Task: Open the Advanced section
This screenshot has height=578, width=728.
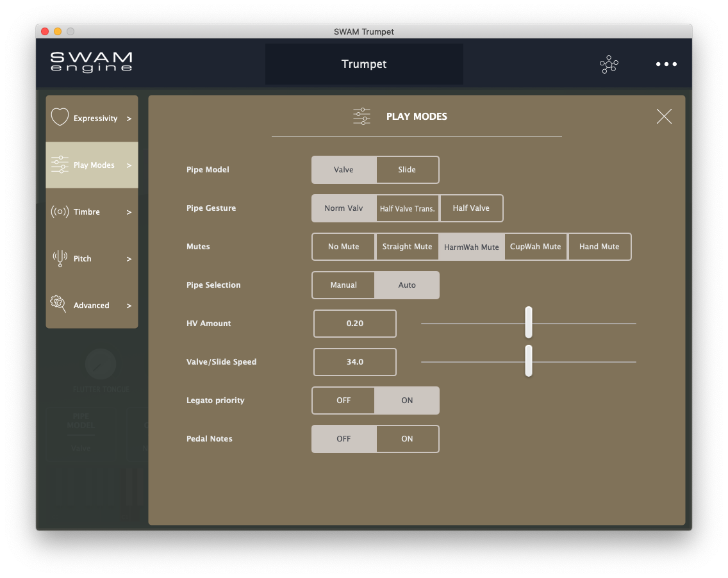Action: 92,305
